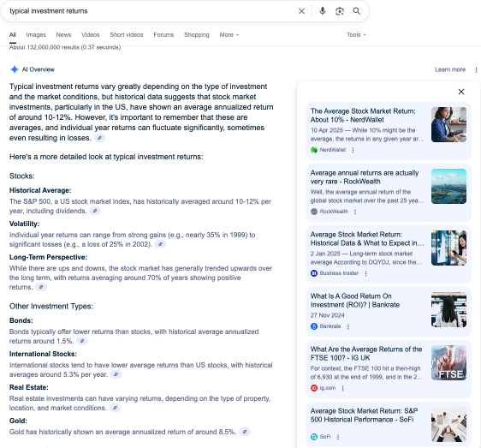The image size is (481, 448).
Task: Open three-dot menu next to RockWealth source
Action: click(355, 212)
